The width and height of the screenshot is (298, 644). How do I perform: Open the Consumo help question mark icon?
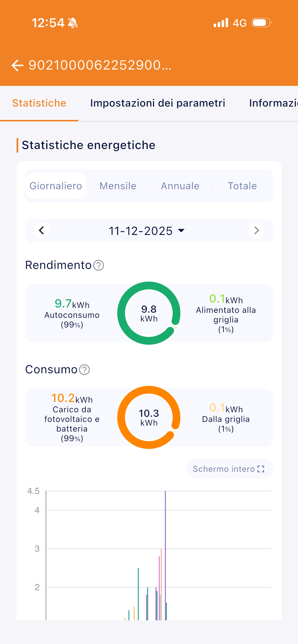(x=84, y=370)
